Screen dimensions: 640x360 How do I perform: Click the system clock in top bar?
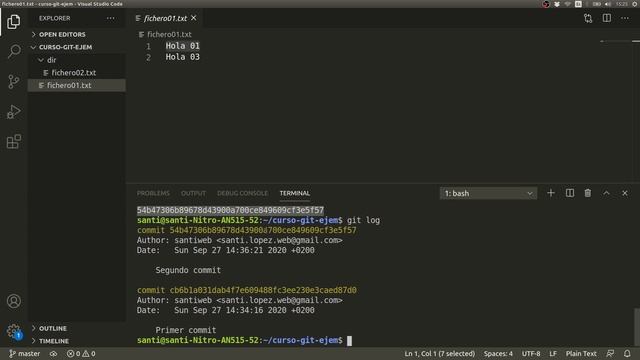tap(622, 4)
